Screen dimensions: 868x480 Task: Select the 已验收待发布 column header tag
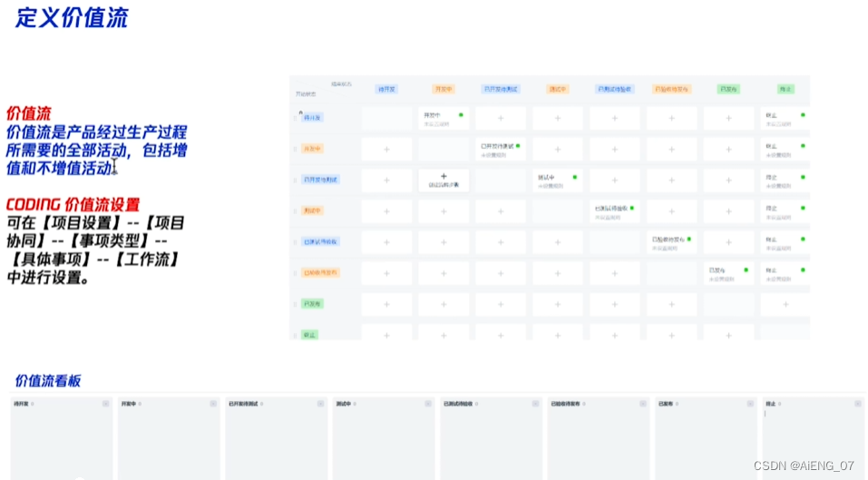pyautogui.click(x=671, y=89)
